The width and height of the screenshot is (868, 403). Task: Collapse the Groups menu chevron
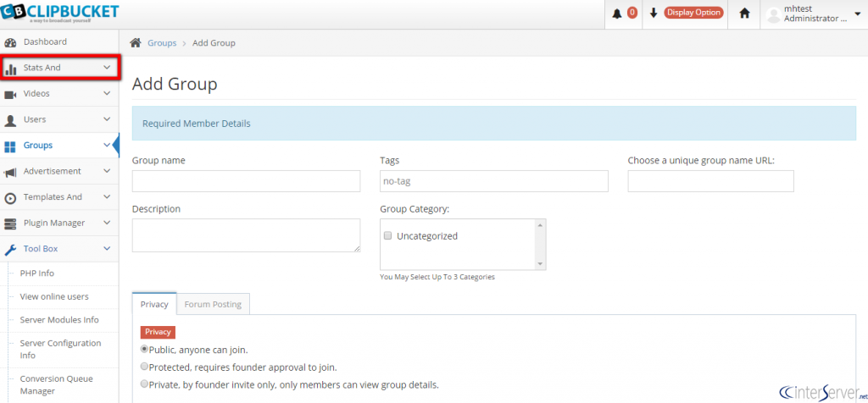(107, 146)
